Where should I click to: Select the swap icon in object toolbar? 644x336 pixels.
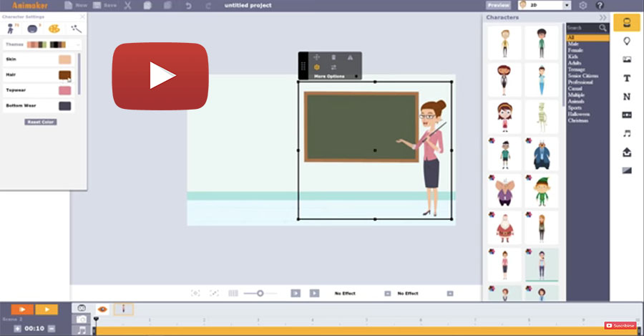(333, 67)
